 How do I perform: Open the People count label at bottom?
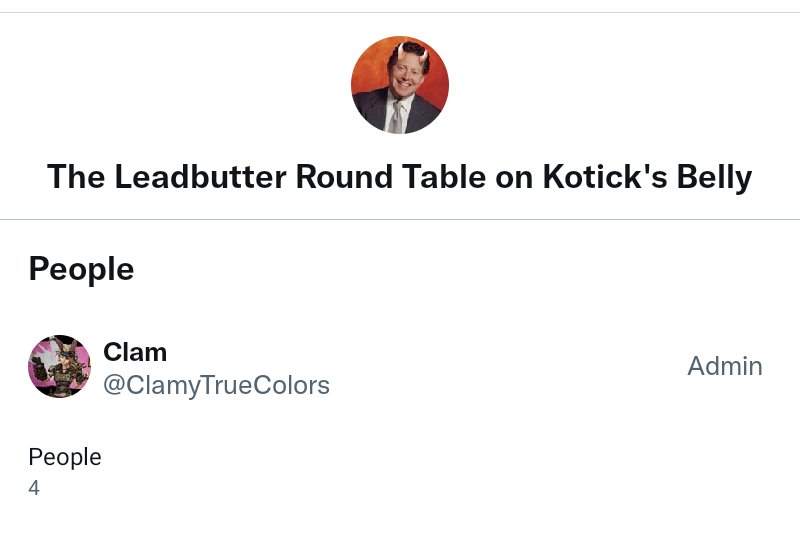pos(65,457)
